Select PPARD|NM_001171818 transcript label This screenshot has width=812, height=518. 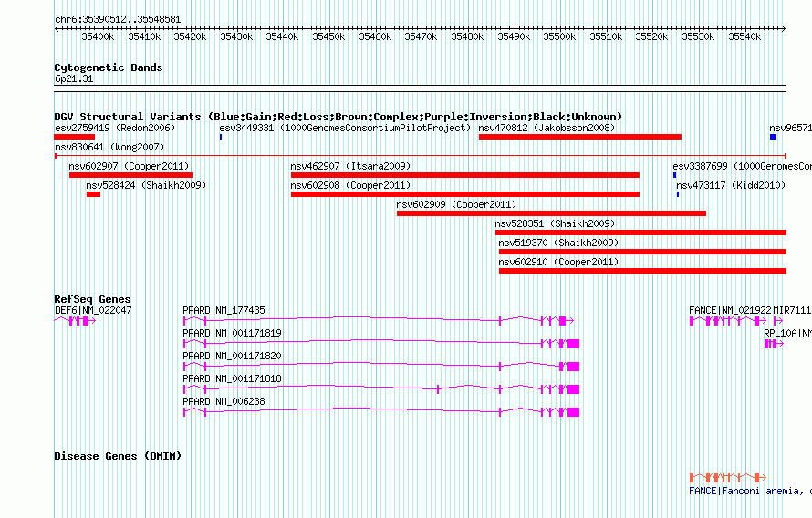tap(232, 378)
